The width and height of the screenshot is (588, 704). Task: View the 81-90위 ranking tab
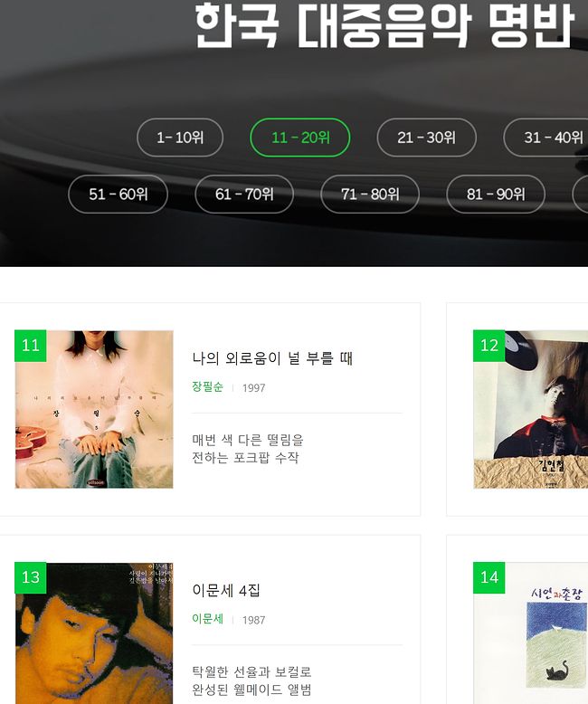pyautogui.click(x=496, y=194)
